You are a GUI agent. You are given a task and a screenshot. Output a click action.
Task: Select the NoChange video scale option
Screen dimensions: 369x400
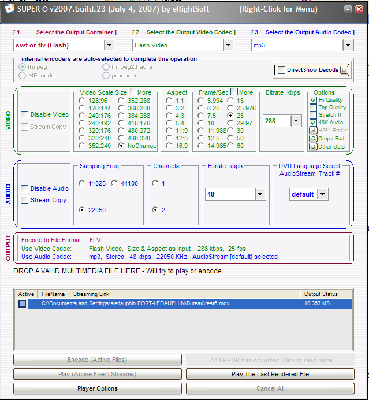(121, 146)
